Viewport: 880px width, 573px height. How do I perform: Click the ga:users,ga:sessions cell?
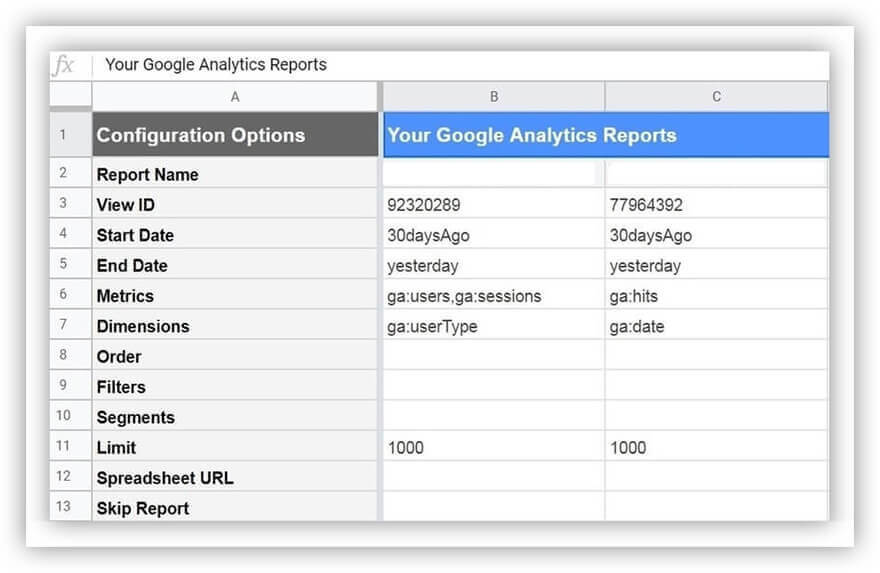[494, 294]
